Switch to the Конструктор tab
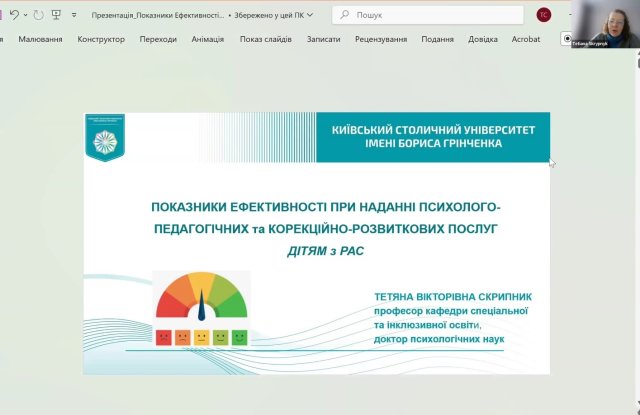Screen dimensions: 640x415 (x=101, y=39)
